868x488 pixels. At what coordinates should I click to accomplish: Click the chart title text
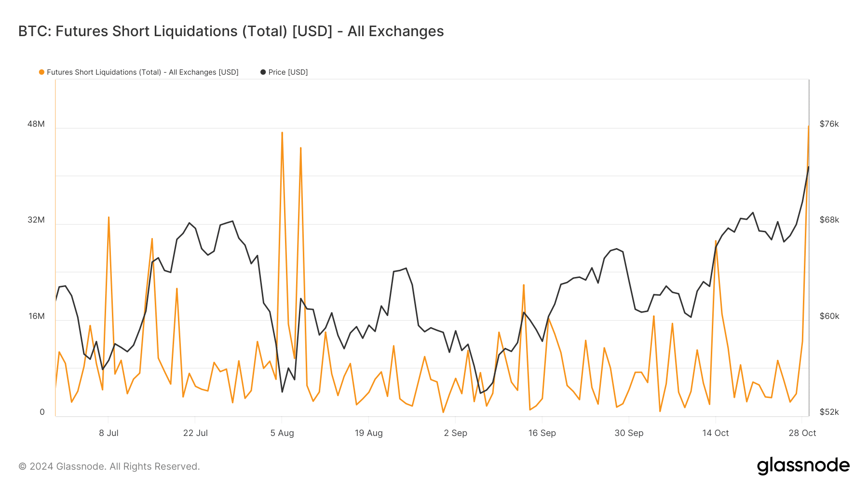pos(231,31)
